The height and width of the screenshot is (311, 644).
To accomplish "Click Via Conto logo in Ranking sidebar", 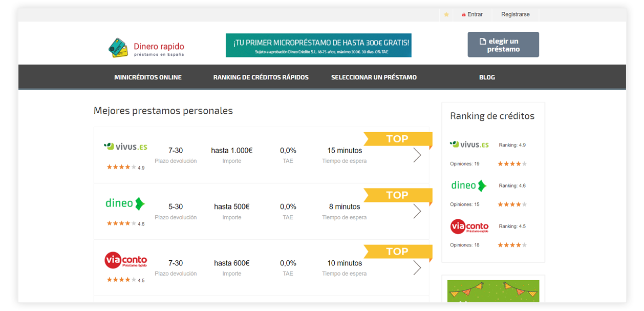I will 469,226.
